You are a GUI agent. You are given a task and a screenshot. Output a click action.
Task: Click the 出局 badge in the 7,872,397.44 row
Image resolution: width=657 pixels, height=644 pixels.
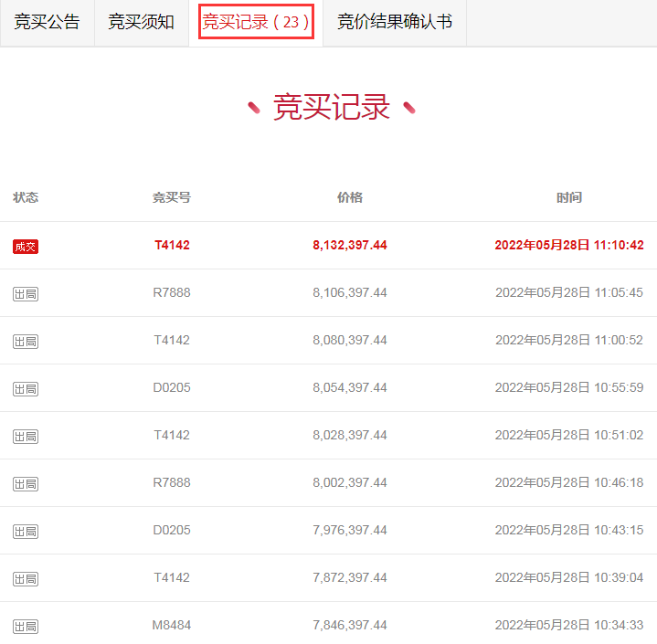click(26, 579)
